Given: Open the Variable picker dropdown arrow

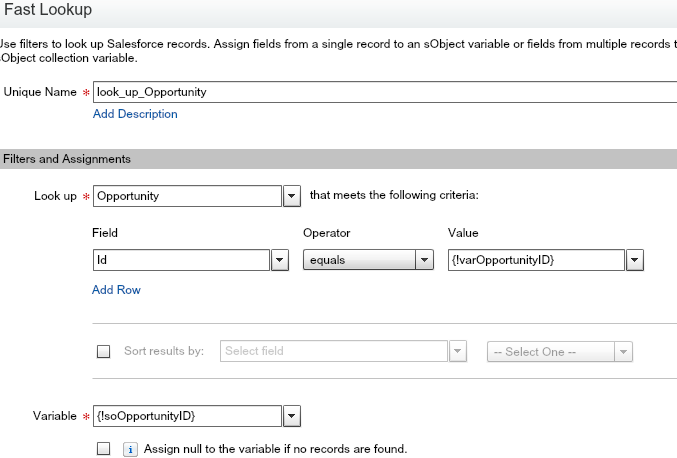Looking at the screenshot, I should 291,414.
